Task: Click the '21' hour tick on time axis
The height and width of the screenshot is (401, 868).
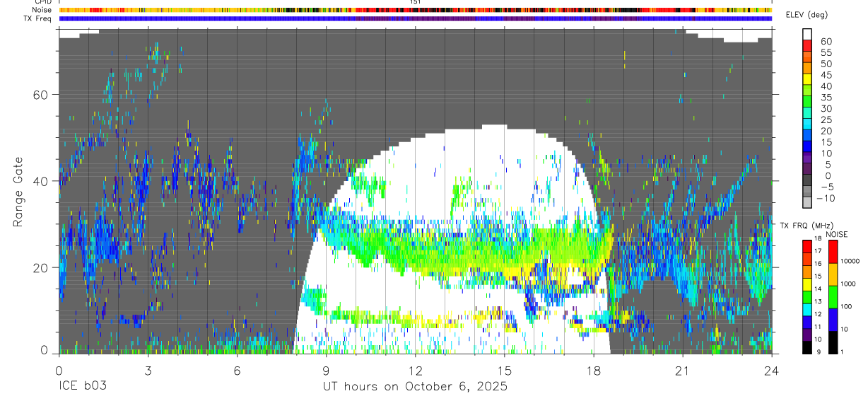Action: coord(683,370)
